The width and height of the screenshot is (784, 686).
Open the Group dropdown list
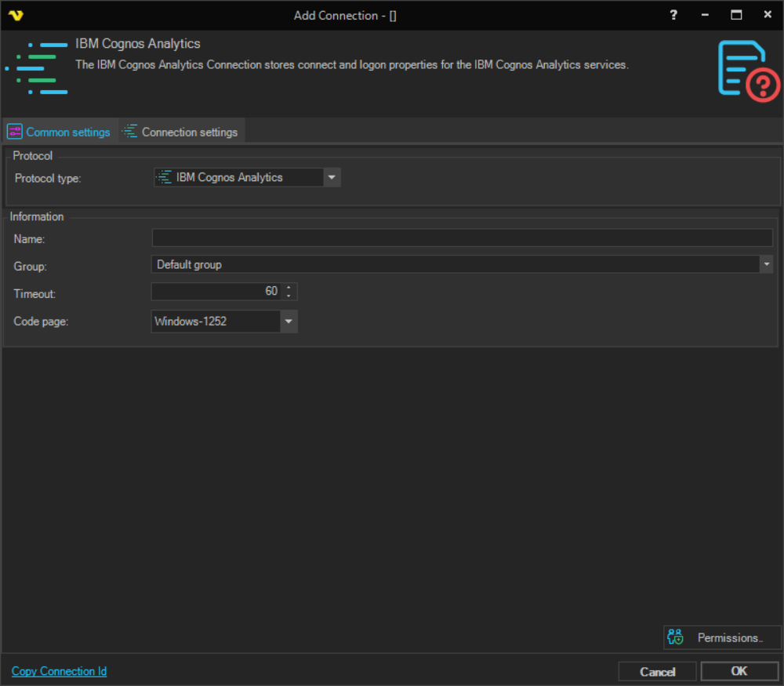pos(766,265)
